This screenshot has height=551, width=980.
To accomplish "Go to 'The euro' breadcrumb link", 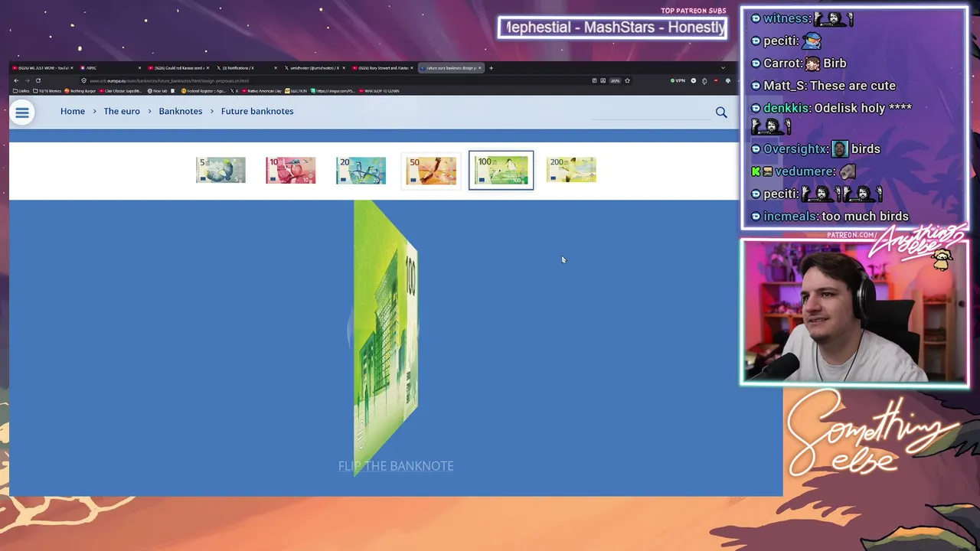I will pos(122,111).
